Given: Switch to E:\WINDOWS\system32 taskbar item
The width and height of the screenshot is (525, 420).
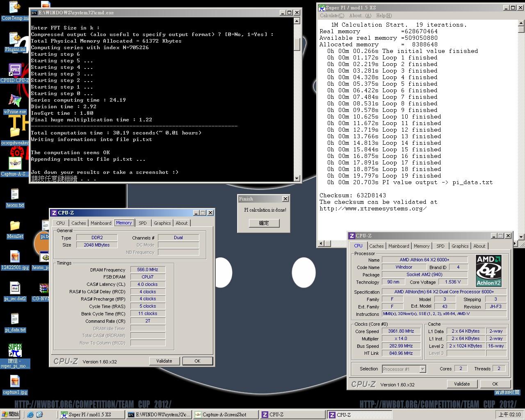Looking at the screenshot, I should tap(158, 415).
